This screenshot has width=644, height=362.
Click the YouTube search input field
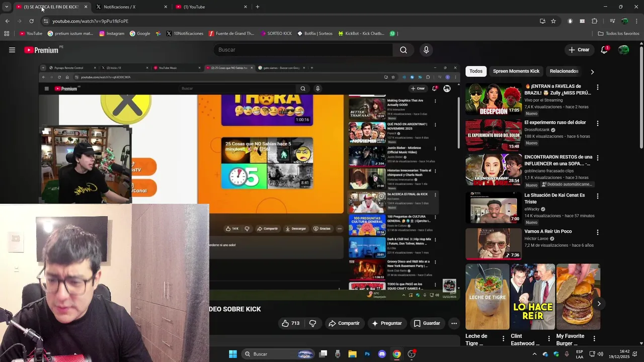click(x=303, y=50)
